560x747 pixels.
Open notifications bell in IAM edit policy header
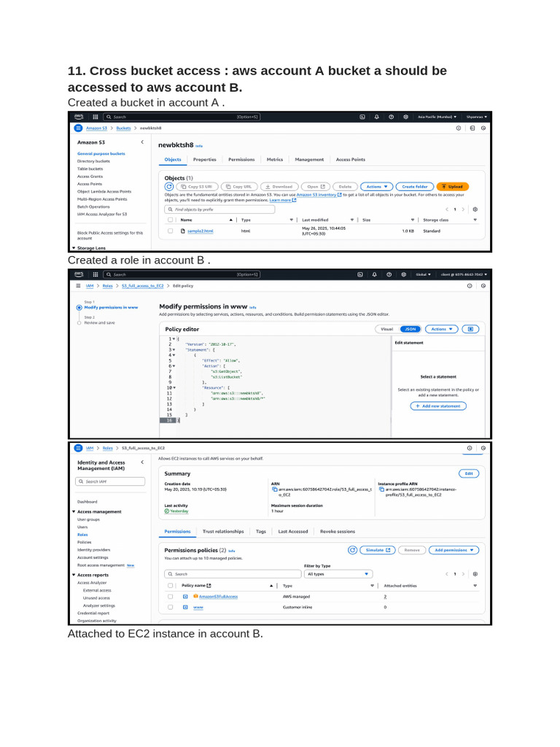[x=374, y=274]
